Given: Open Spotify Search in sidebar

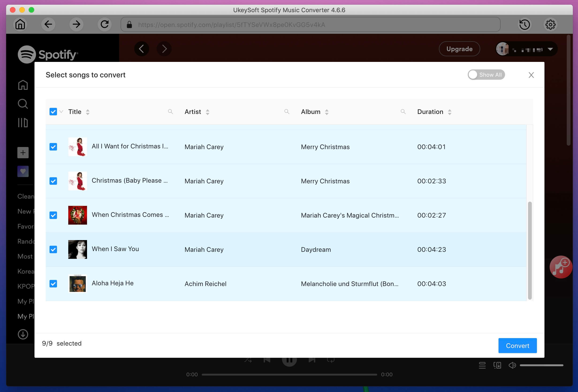Looking at the screenshot, I should (x=23, y=104).
